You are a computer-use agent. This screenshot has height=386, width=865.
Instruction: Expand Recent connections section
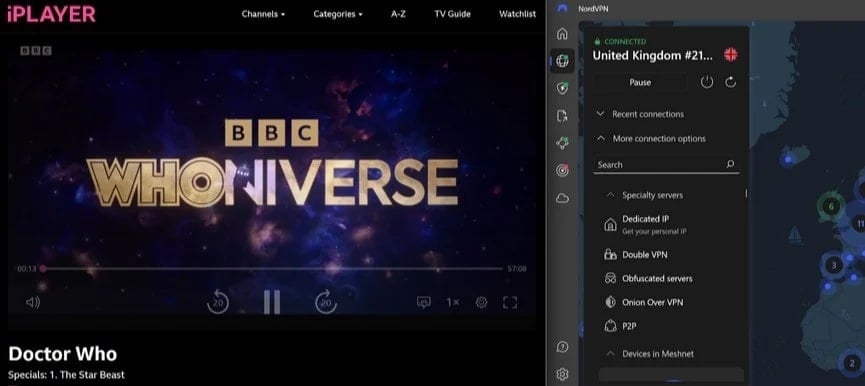[640, 114]
